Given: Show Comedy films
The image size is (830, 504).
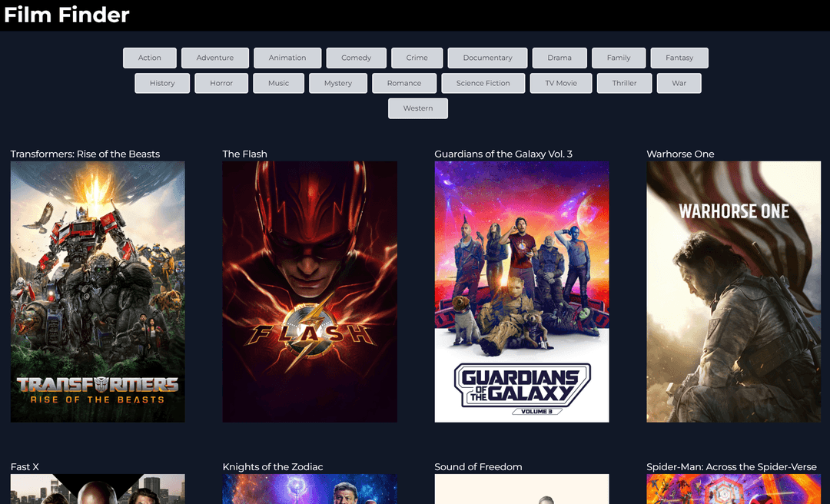Looking at the screenshot, I should (x=357, y=58).
